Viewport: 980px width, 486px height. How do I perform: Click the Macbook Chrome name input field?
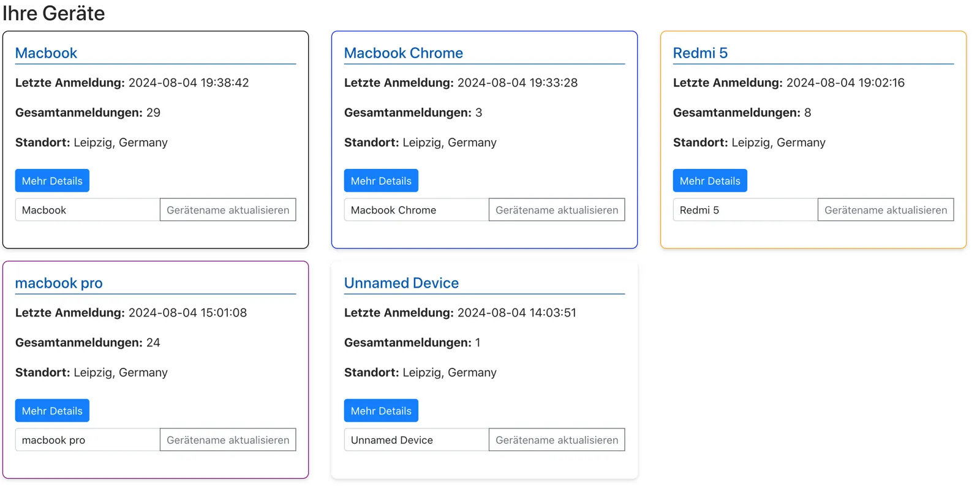pos(417,210)
